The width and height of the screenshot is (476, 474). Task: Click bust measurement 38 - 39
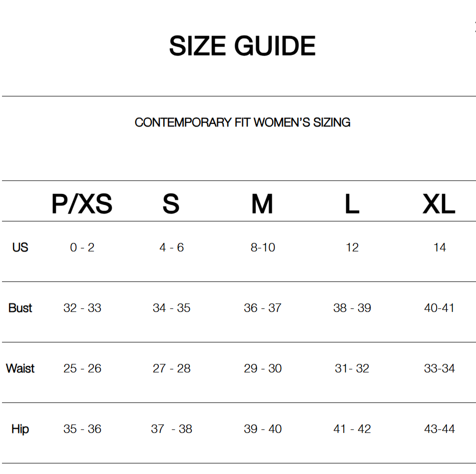pyautogui.click(x=352, y=308)
